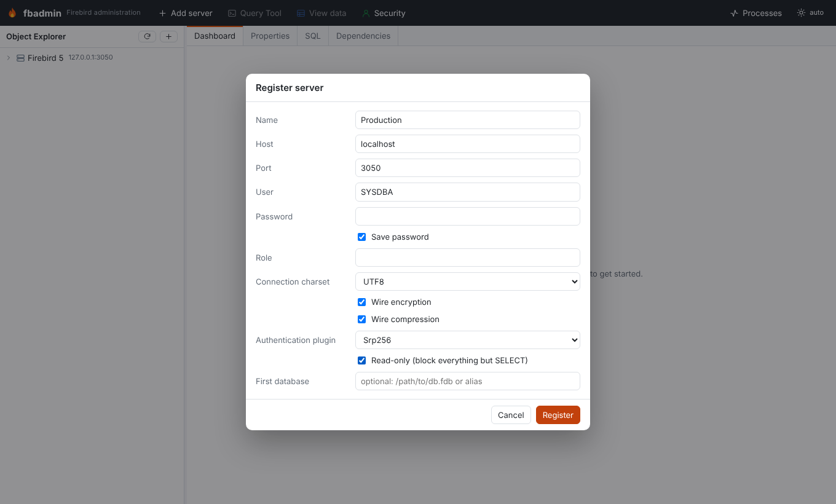Click the First database input field

coord(468,381)
